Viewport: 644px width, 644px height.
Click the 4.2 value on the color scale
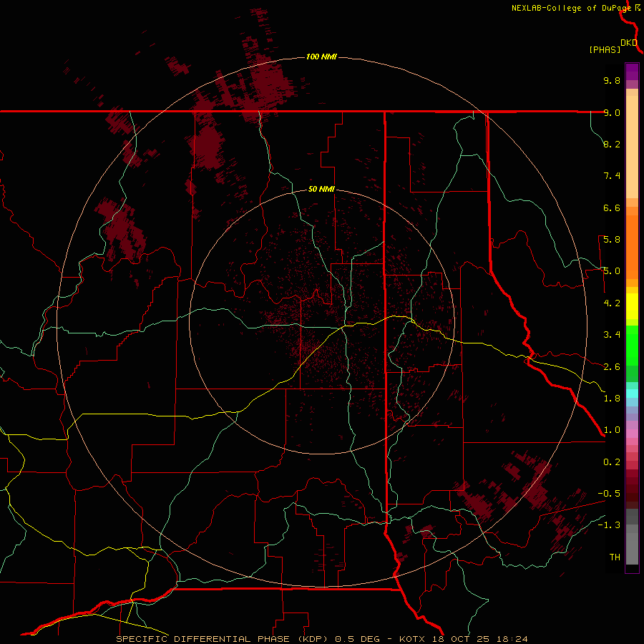coord(612,303)
